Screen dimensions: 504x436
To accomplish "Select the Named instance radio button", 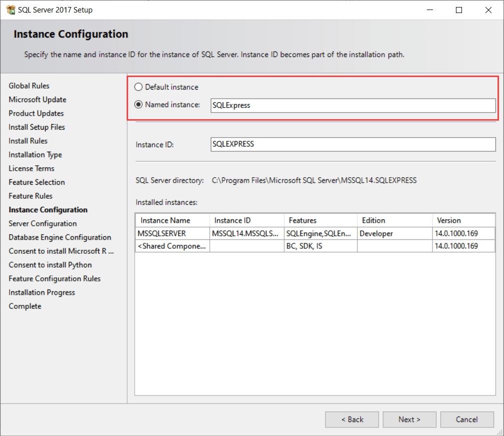I will [x=138, y=105].
